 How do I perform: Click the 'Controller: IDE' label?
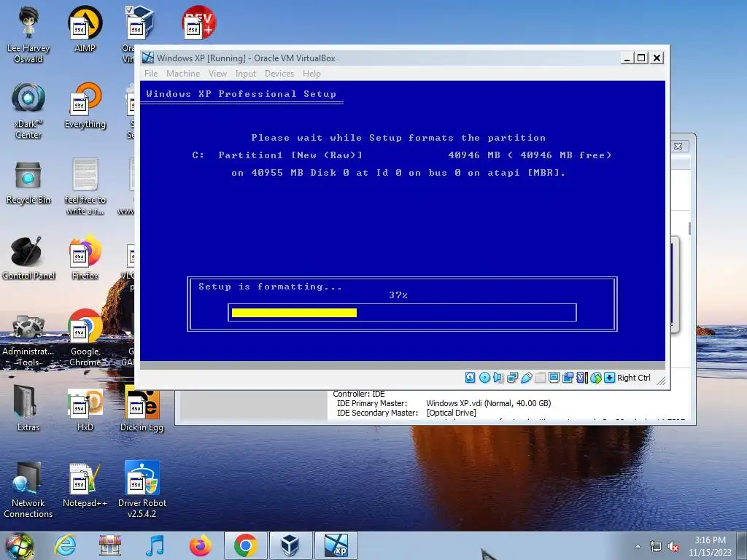(x=359, y=394)
